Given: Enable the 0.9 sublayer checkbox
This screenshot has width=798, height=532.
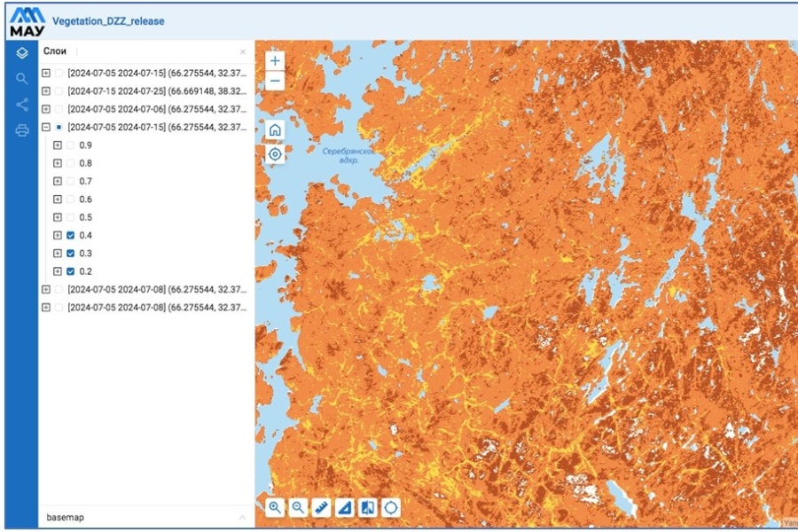Looking at the screenshot, I should point(70,145).
